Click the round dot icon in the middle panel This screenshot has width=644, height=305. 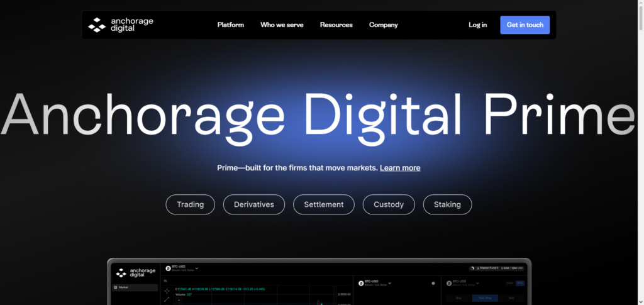pyautogui.click(x=433, y=283)
